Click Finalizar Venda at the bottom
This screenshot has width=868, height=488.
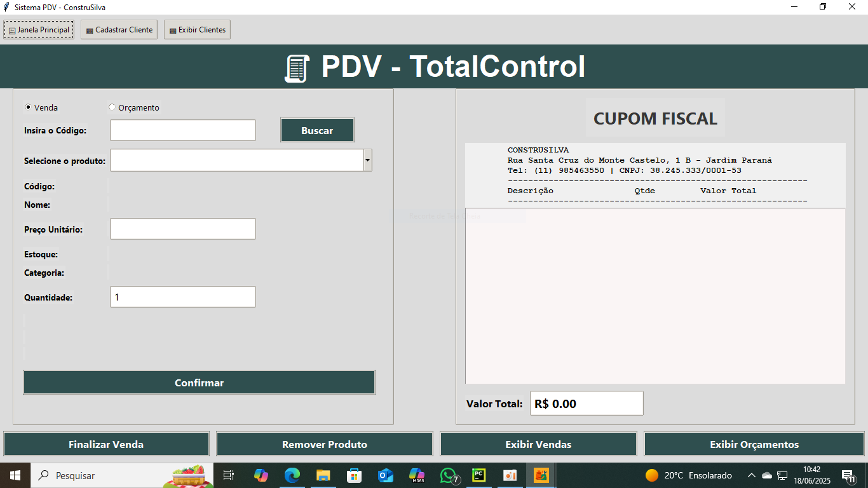[x=106, y=444]
